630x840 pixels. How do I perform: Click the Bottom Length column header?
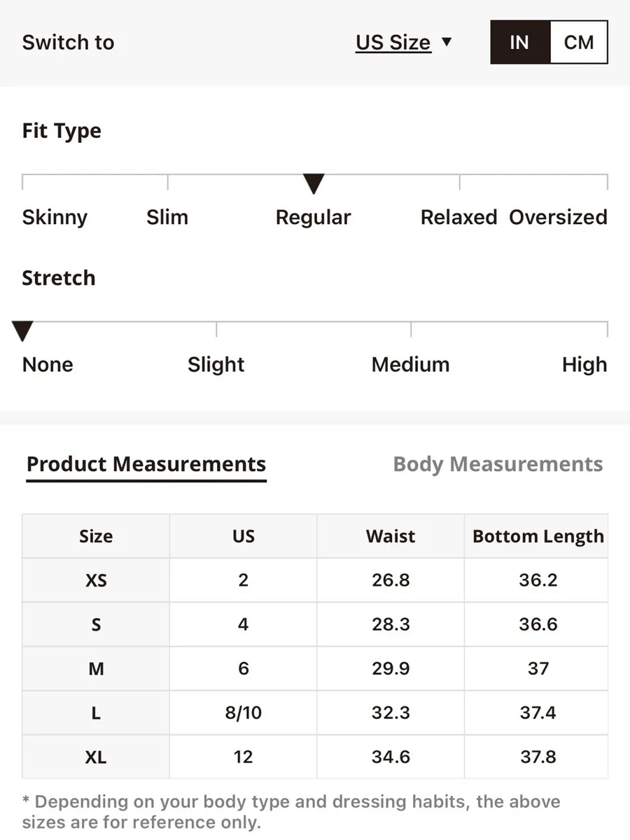tap(538, 536)
